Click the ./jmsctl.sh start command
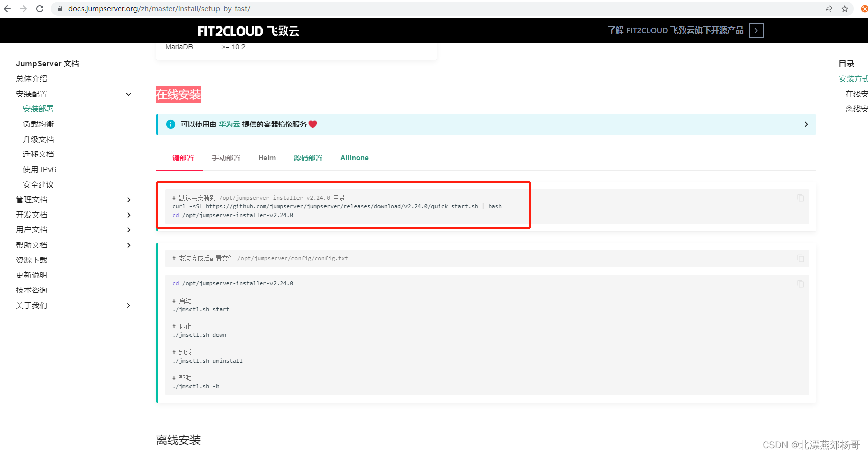Viewport: 868px width, 455px height. point(201,309)
